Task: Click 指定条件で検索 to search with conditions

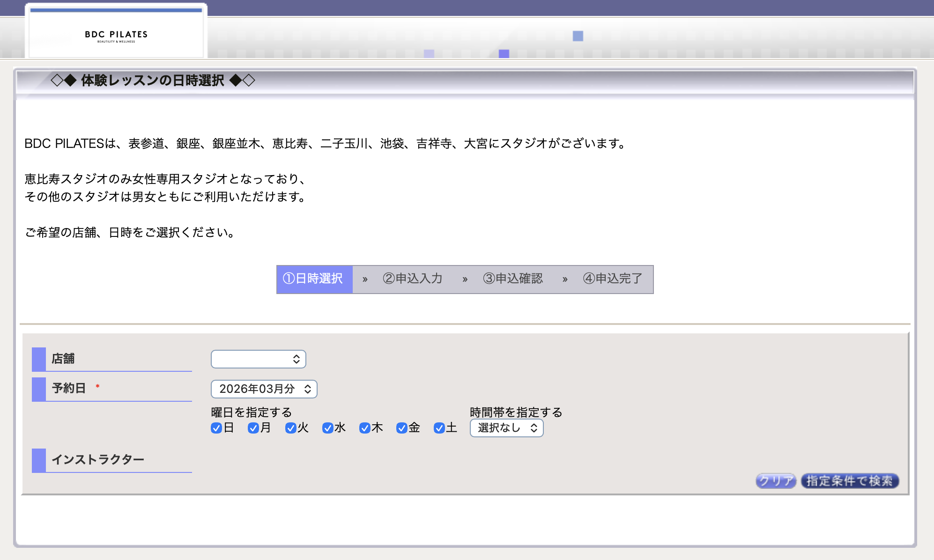Action: [849, 481]
